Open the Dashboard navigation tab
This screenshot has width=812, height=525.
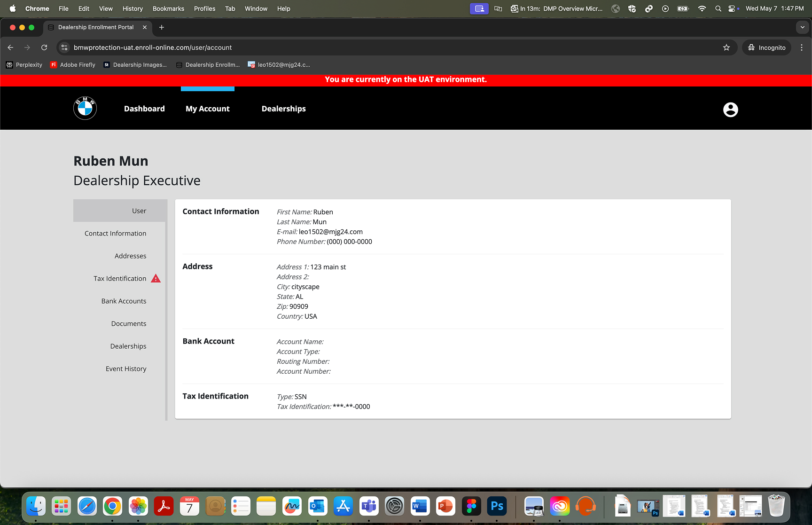[144, 109]
